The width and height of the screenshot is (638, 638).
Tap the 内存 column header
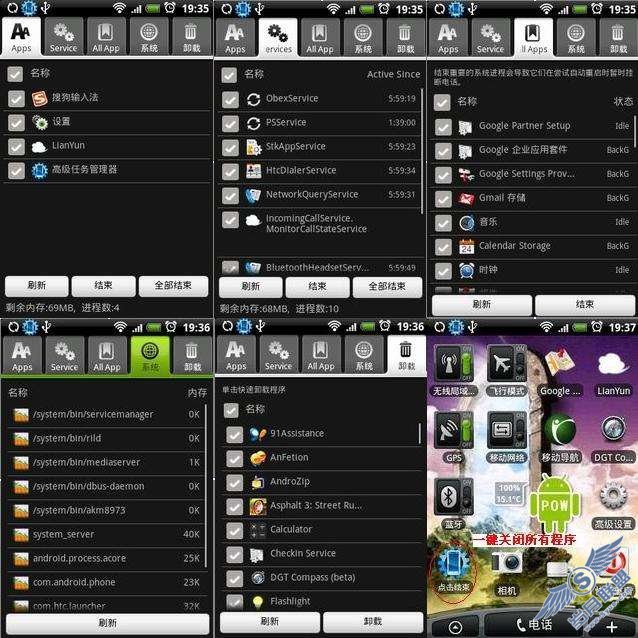[197, 393]
